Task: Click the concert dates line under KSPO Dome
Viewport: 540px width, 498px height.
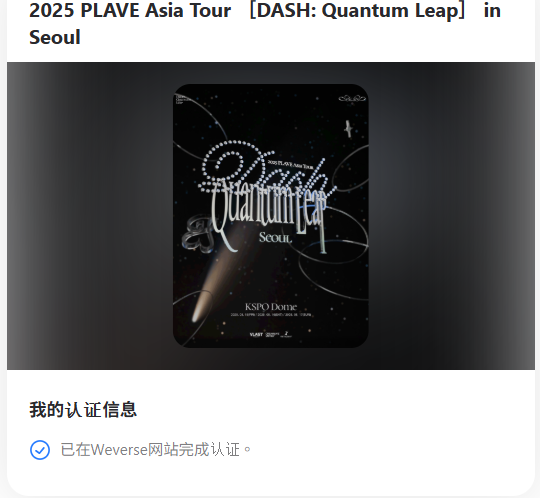Action: 271,315
